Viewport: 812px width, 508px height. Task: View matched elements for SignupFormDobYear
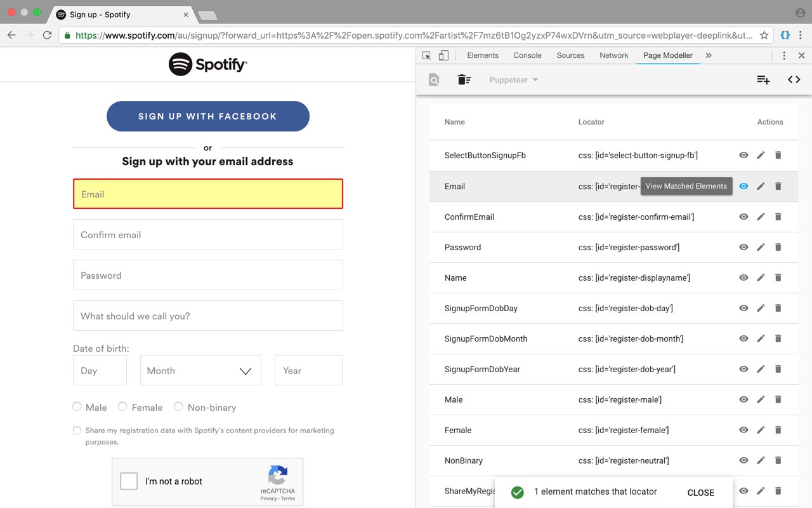tap(743, 369)
